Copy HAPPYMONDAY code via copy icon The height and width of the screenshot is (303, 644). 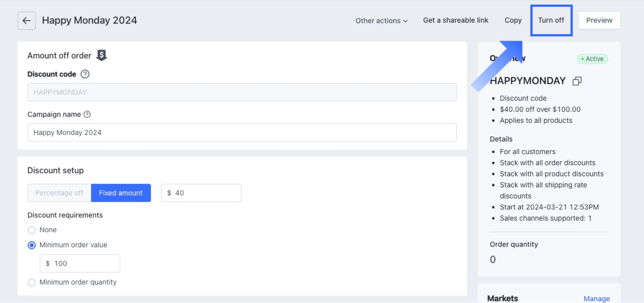(x=577, y=81)
